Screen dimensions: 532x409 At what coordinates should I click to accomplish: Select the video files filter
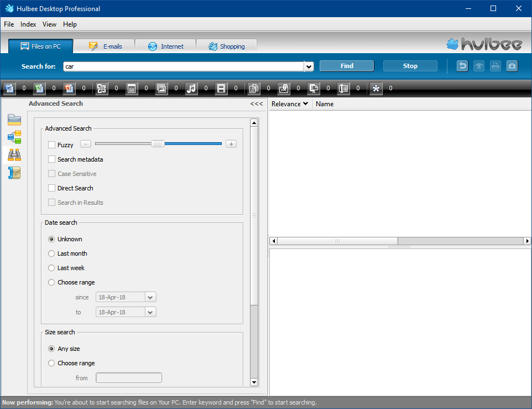(x=221, y=89)
